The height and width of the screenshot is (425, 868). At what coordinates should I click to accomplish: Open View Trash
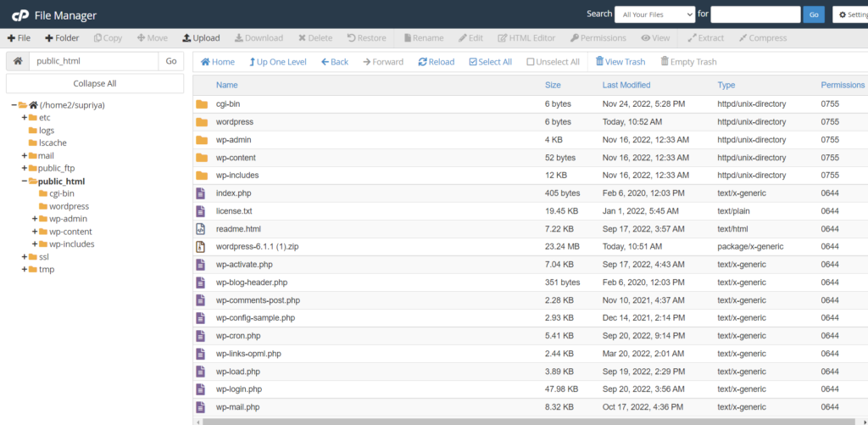tap(620, 62)
